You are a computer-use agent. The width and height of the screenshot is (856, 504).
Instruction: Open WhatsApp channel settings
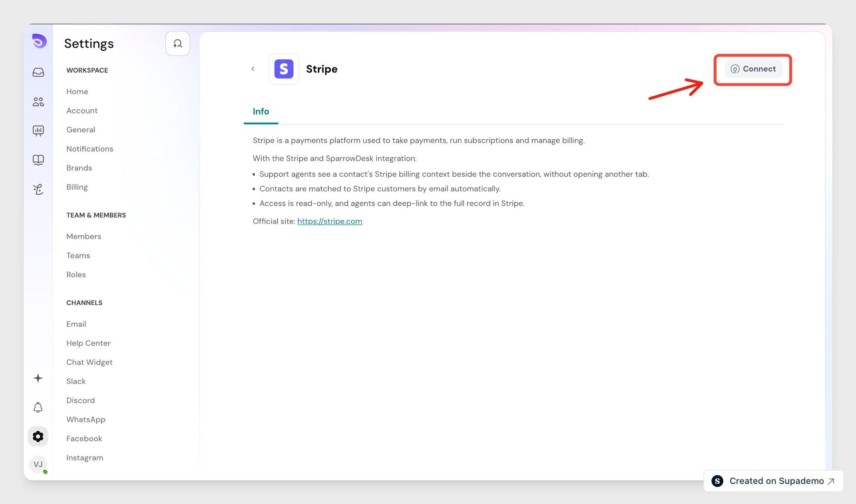pyautogui.click(x=86, y=420)
